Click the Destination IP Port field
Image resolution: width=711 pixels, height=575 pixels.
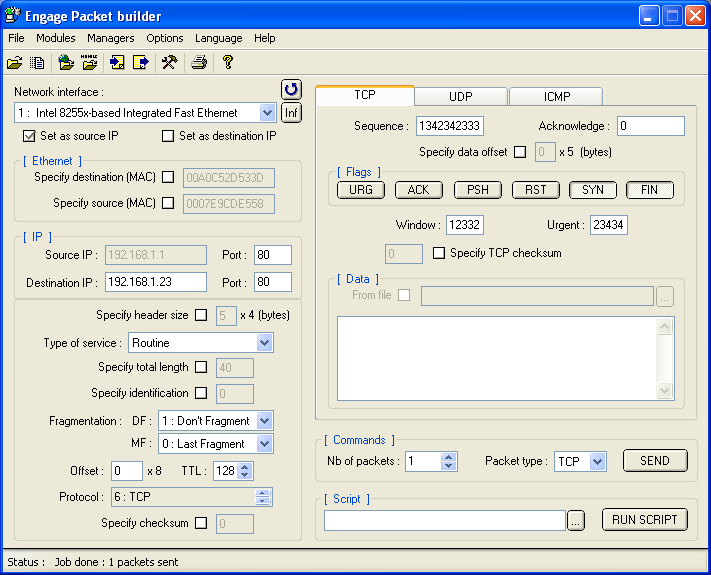pyautogui.click(x=273, y=282)
